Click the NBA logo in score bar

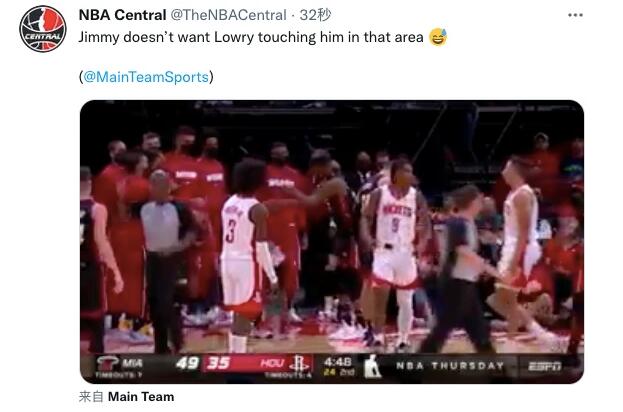click(x=372, y=366)
